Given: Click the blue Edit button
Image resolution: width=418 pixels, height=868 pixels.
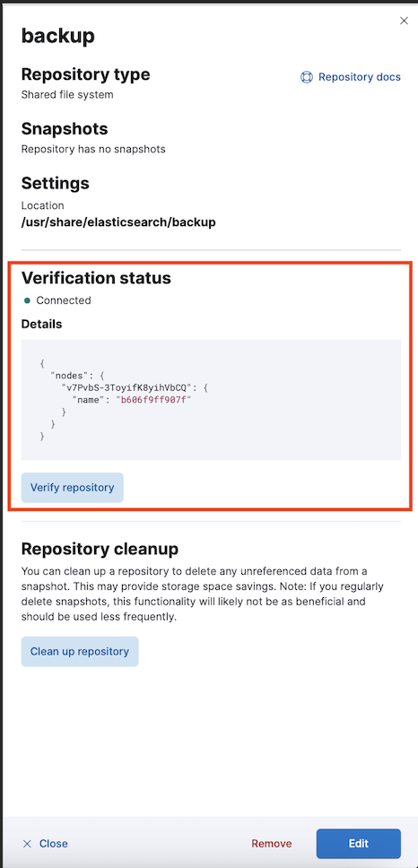Looking at the screenshot, I should point(358,844).
